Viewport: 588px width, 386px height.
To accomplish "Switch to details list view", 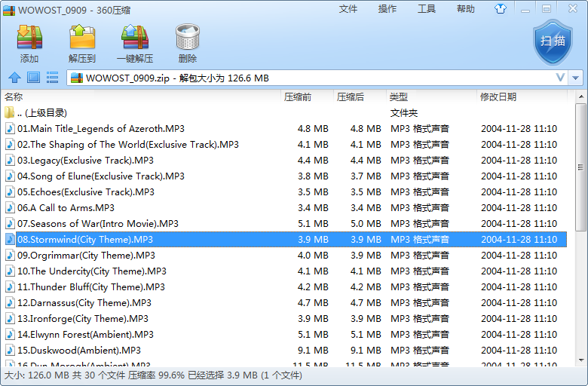I will 52,78.
